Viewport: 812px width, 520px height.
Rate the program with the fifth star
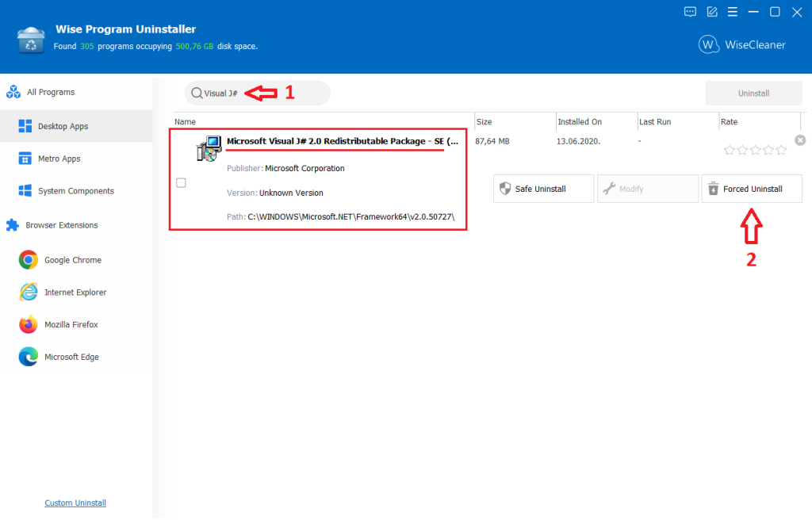coord(781,150)
